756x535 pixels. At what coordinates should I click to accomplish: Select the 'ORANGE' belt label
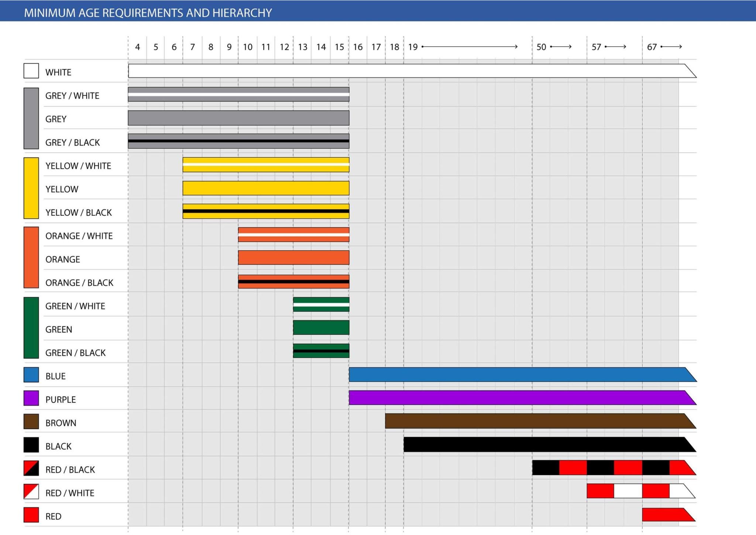tap(63, 259)
